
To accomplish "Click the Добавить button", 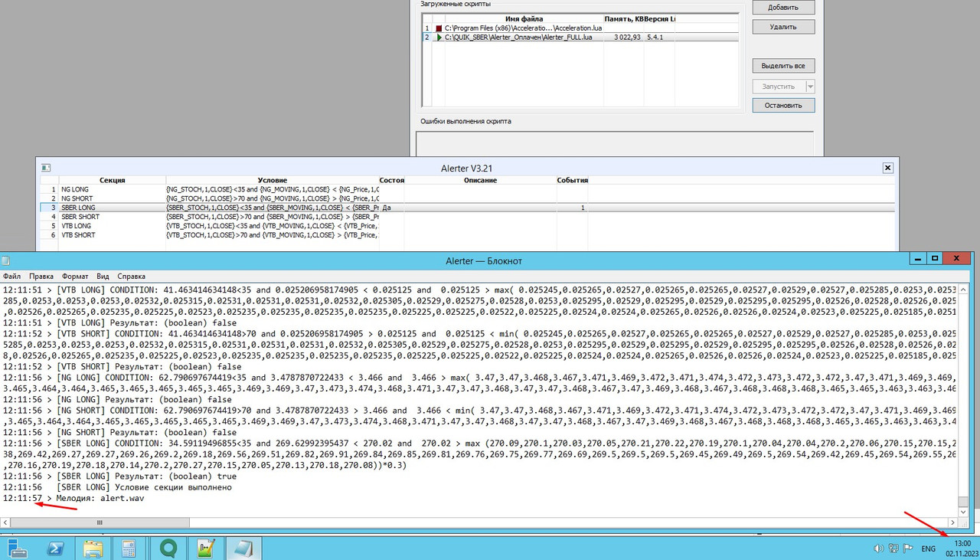I will (783, 7).
